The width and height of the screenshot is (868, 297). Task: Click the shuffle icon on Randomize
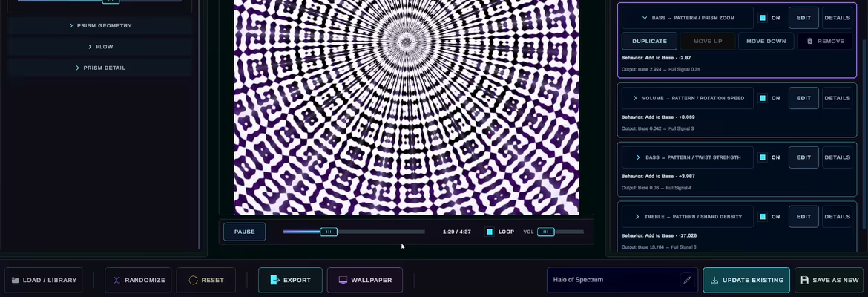(x=116, y=281)
